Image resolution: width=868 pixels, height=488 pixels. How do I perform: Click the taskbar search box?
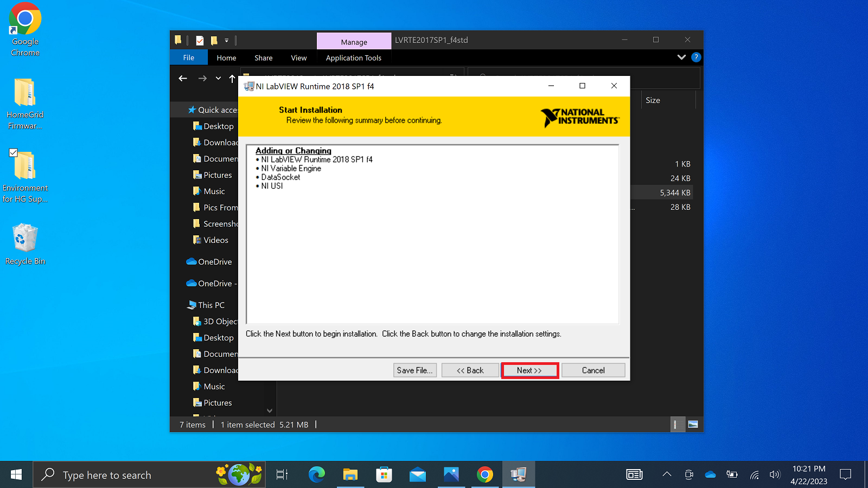point(149,474)
